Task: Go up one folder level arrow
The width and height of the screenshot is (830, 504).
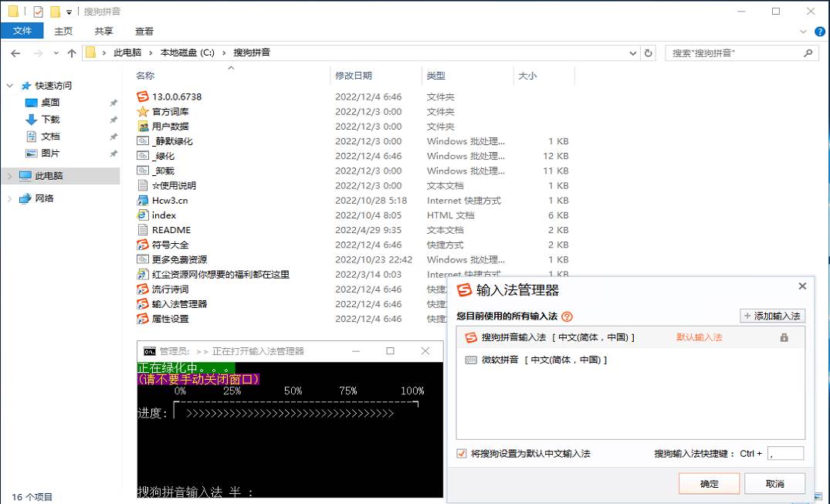Action: (72, 53)
